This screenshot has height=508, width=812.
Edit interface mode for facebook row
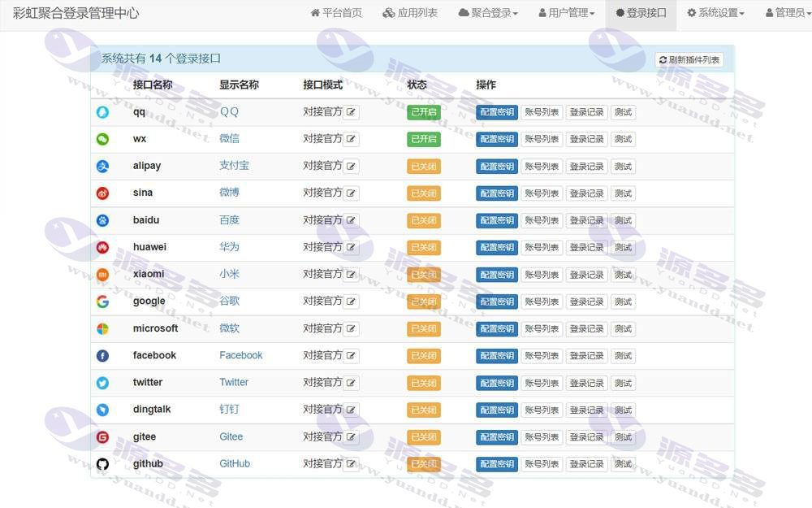click(351, 356)
